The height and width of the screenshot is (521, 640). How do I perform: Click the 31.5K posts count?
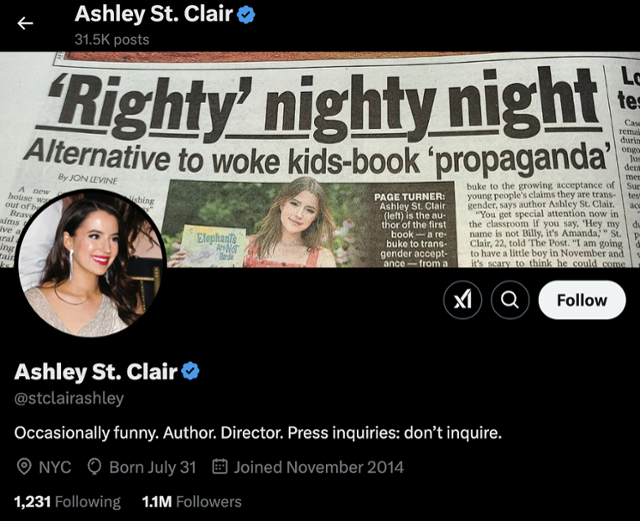pos(112,40)
